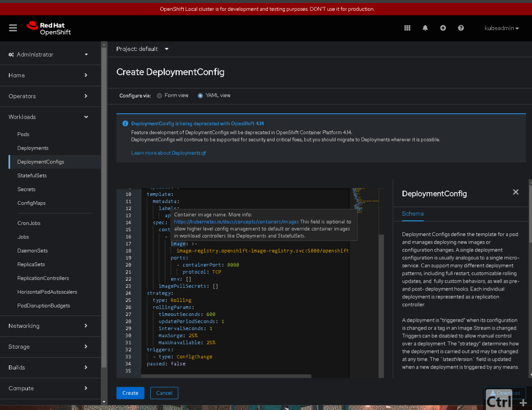
Task: Select the YAML view radio button
Action: click(x=200, y=96)
